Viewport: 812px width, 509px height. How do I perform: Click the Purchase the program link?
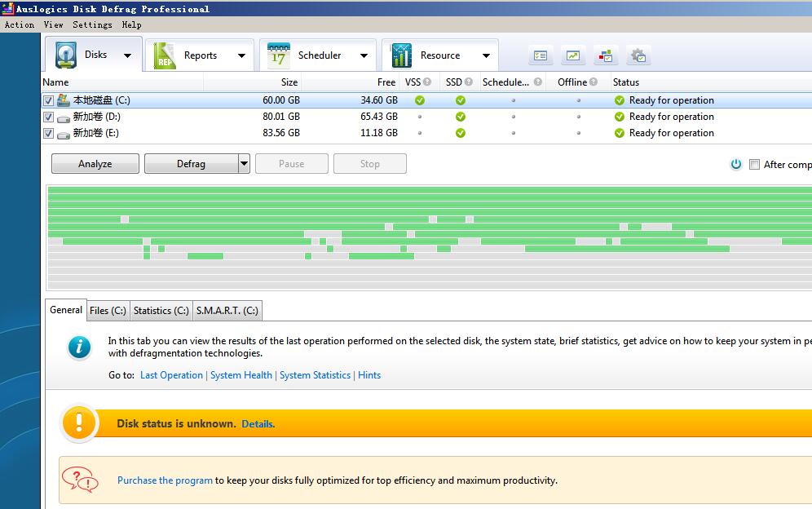(x=165, y=480)
